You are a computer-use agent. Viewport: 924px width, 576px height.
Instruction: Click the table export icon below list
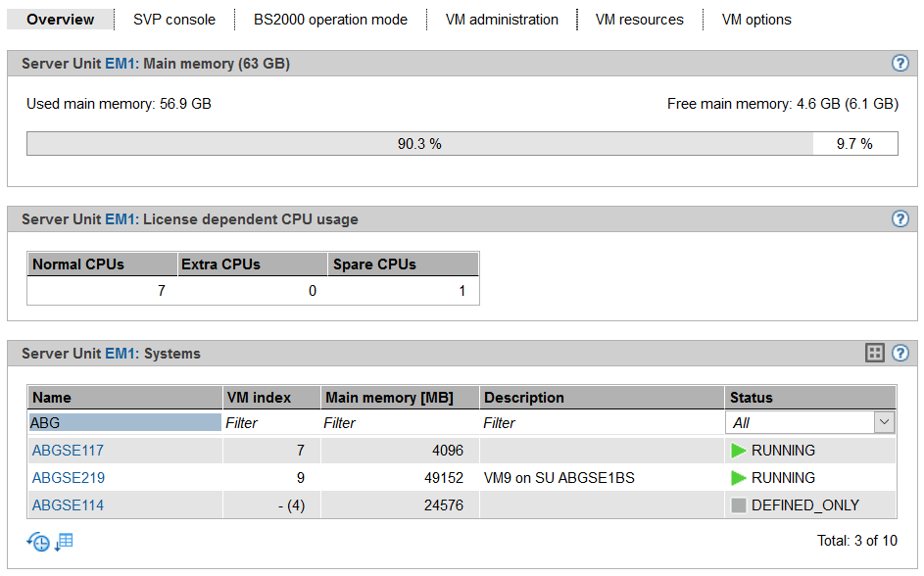[x=64, y=542]
